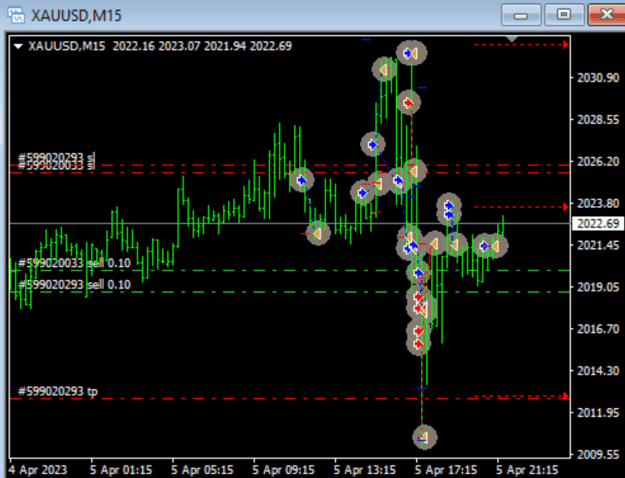
Task: Click the 2011.95 price scale label
Action: (598, 413)
